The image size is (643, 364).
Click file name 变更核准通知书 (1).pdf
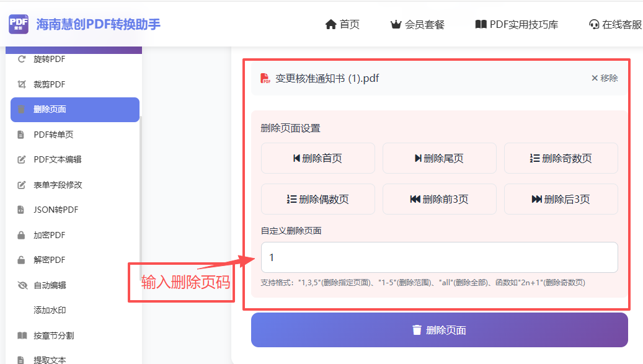click(x=327, y=78)
